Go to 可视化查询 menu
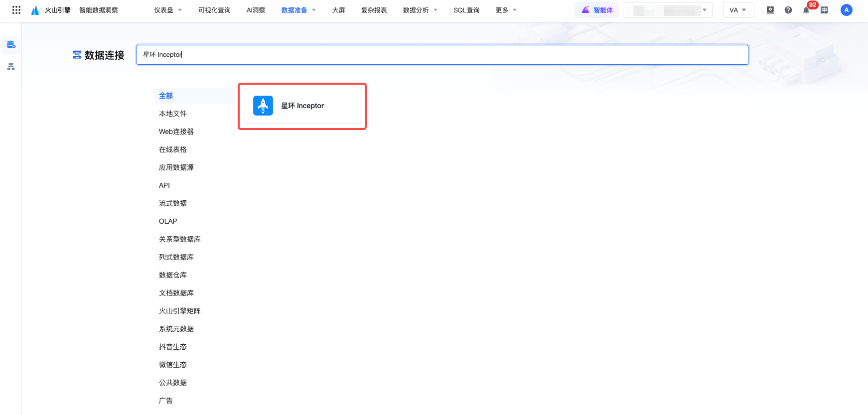 [x=214, y=10]
